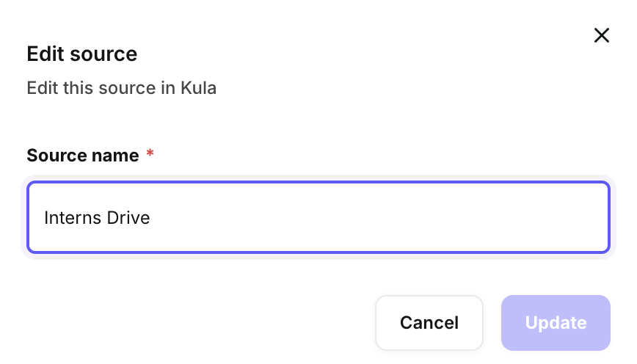Click the "Edit this source in Kula" subtitle
The height and width of the screenshot is (364, 637).
121,89
